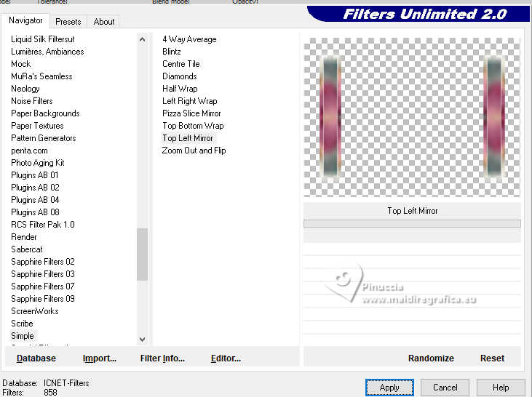Image resolution: width=532 pixels, height=397 pixels.
Task: Choose the Left Right Wrap filter
Action: [190, 101]
